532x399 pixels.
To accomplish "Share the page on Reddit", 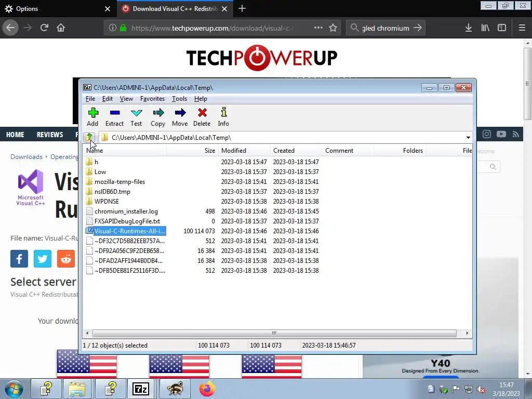I will coord(66,259).
